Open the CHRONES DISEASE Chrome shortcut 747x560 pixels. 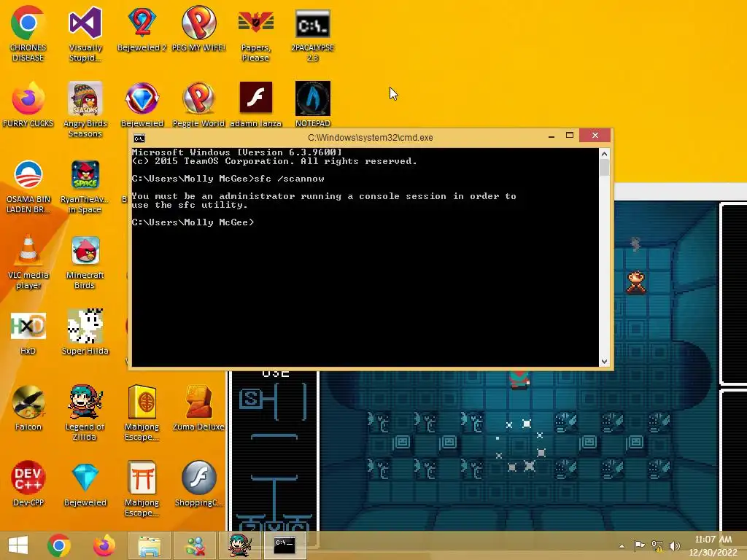click(28, 34)
